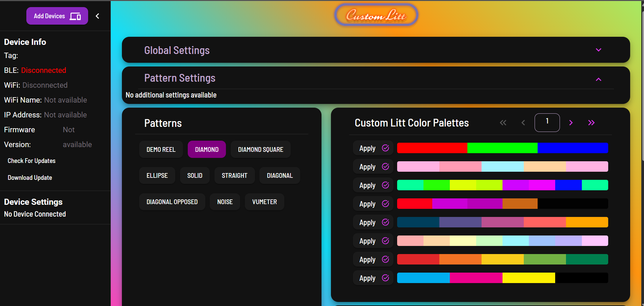The width and height of the screenshot is (644, 306).
Task: Switch to the DEMO REEL pattern
Action: 161,149
